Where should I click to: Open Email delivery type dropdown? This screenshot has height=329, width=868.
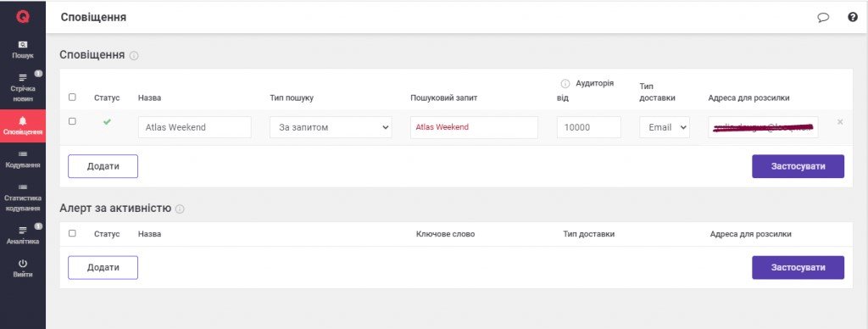[x=665, y=127]
